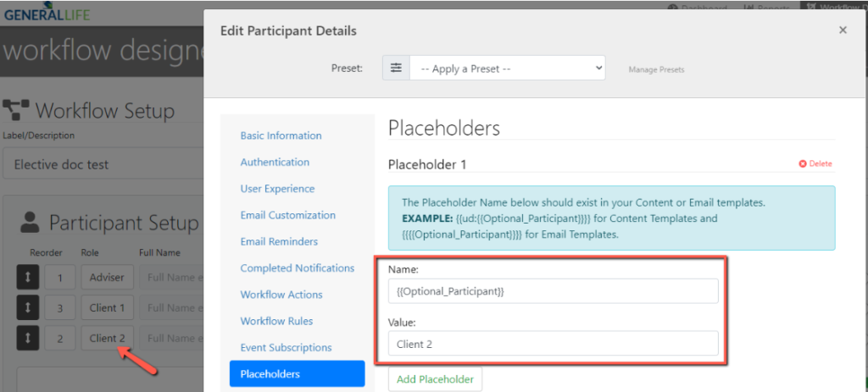Screen dimensions: 868x392
Task: Click the reorder arrow for Adviser row
Action: pyautogui.click(x=27, y=278)
